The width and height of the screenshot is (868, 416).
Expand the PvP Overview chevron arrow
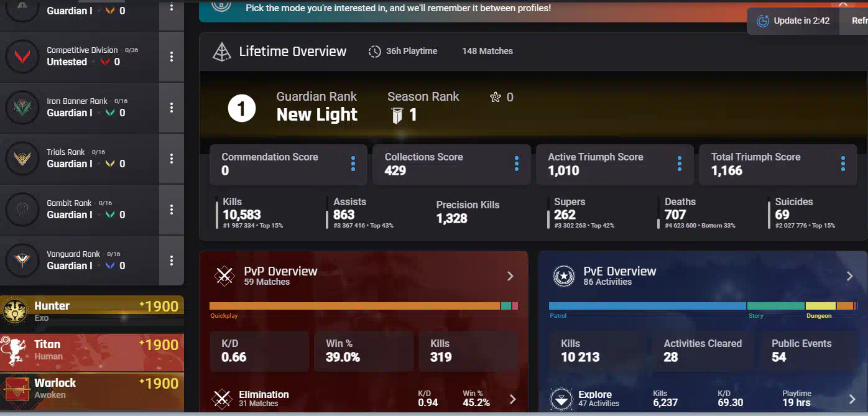[x=510, y=276]
